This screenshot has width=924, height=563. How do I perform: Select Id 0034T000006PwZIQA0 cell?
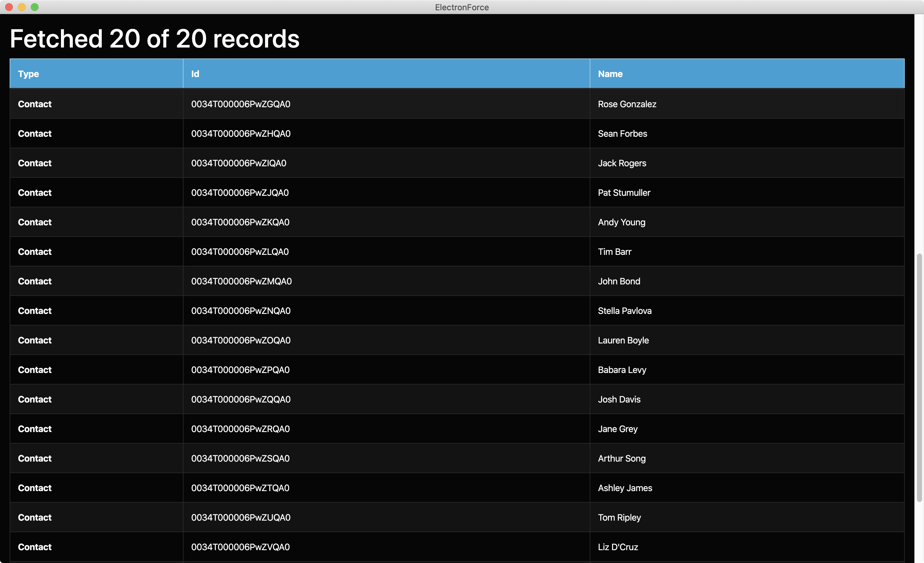pos(238,163)
